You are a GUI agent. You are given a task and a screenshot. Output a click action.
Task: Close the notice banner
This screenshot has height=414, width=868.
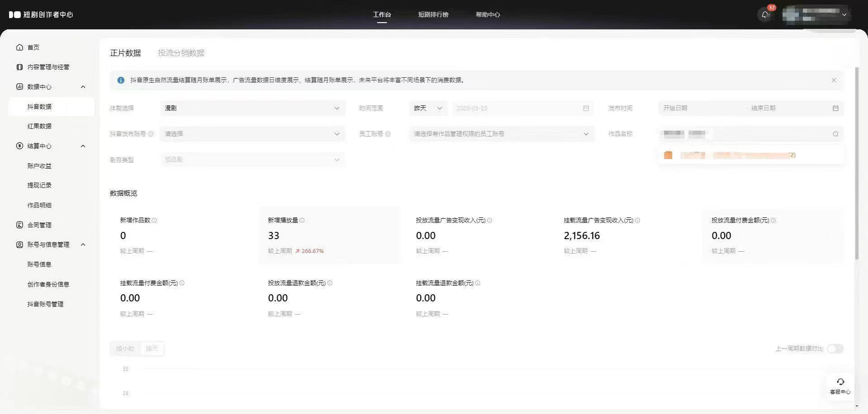[x=834, y=80]
